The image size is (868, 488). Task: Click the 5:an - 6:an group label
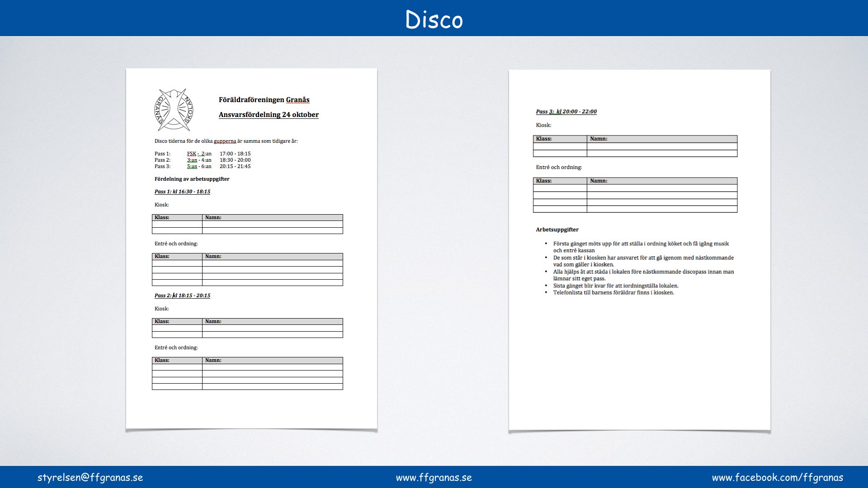tap(199, 166)
